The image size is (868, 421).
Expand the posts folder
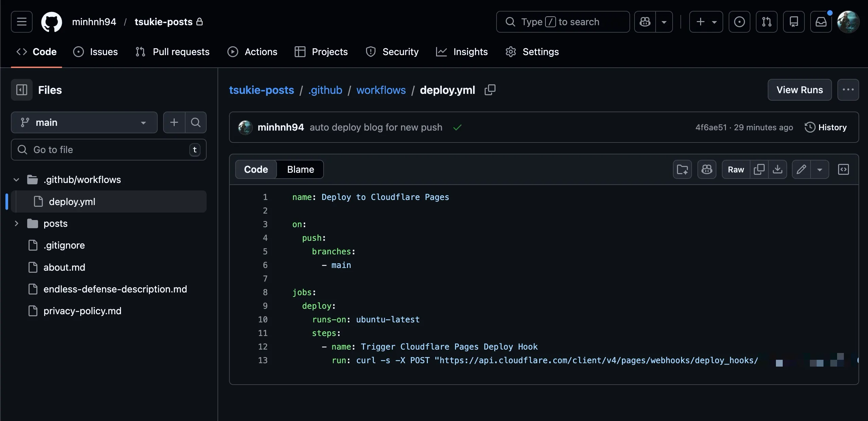(17, 223)
